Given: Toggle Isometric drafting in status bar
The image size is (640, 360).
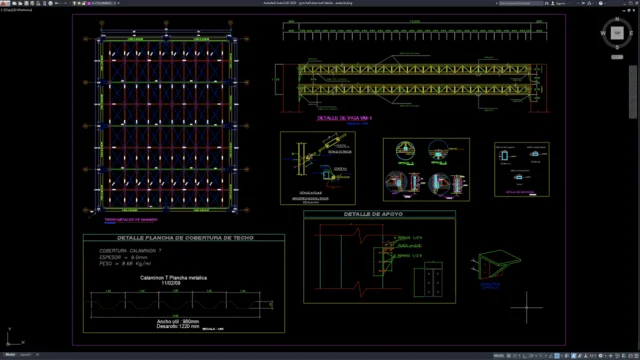Looking at the screenshot, I should [x=540, y=356].
